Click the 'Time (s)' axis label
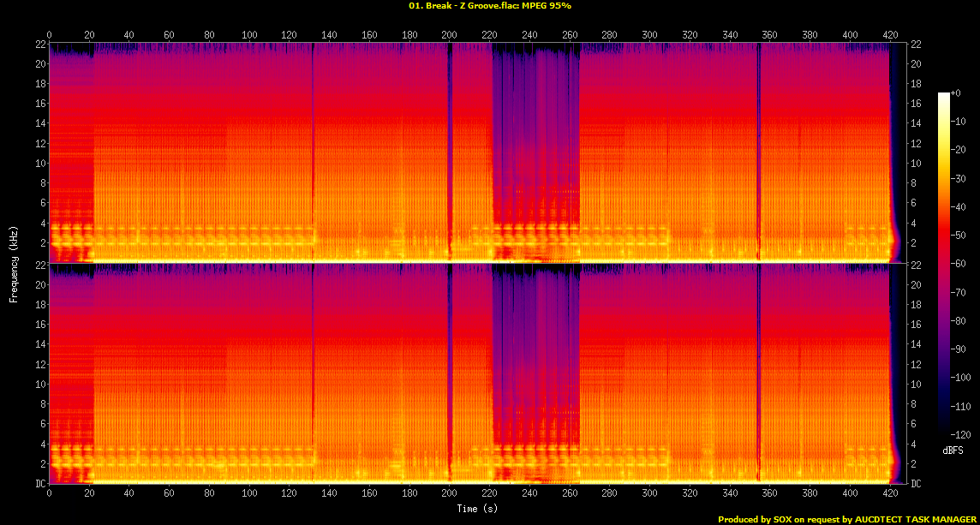 [x=469, y=508]
